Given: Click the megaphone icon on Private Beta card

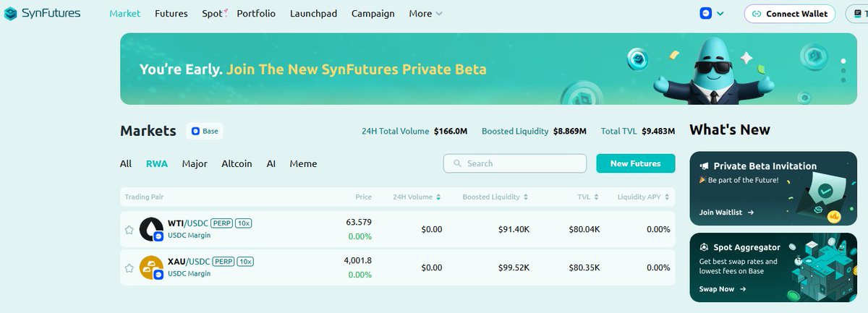Looking at the screenshot, I should point(704,166).
